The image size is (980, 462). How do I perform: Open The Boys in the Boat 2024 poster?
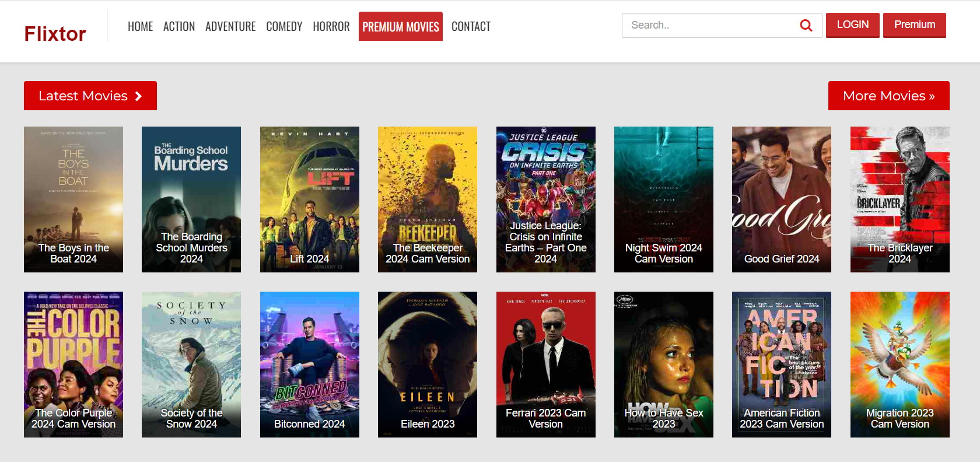[73, 199]
